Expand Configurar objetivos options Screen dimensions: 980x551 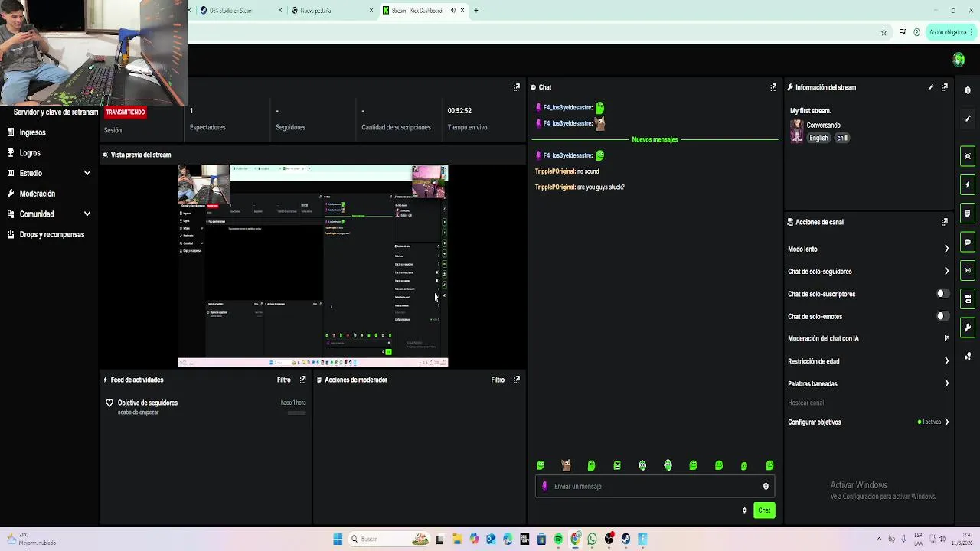point(946,422)
